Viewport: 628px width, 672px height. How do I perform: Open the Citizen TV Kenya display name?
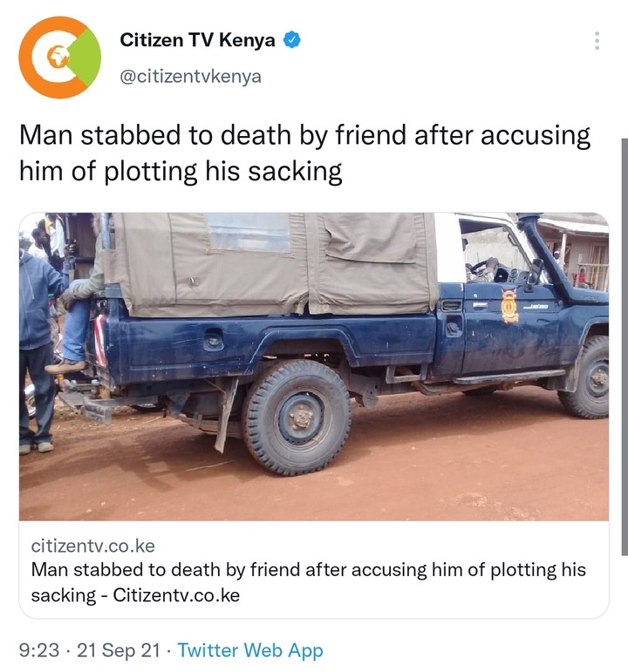coord(197,40)
